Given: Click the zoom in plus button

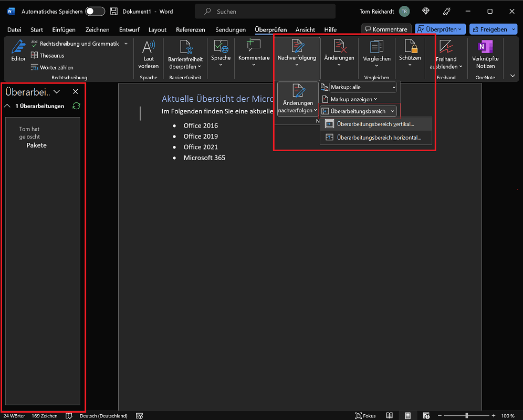Looking at the screenshot, I should (x=493, y=416).
